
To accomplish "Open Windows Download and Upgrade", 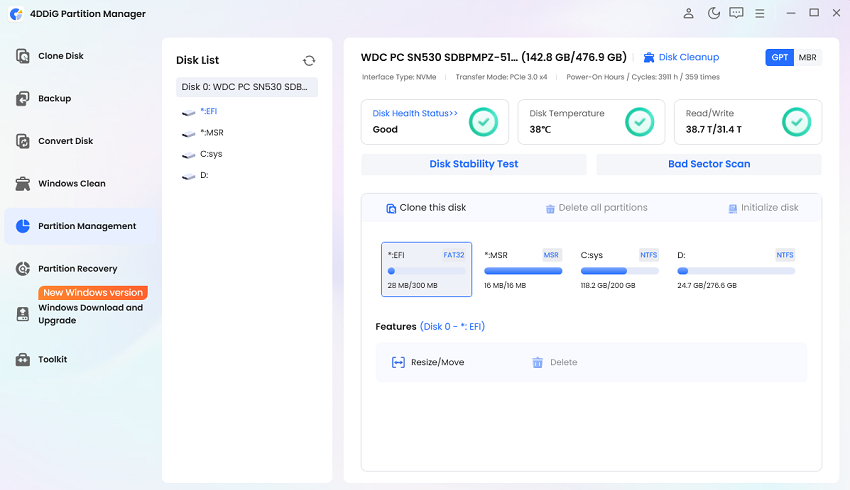I will pos(90,314).
